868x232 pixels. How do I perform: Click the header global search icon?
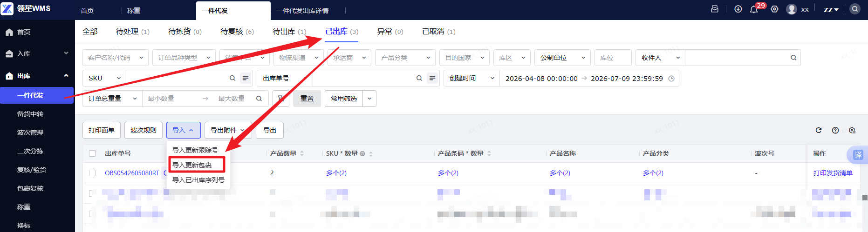click(x=854, y=9)
